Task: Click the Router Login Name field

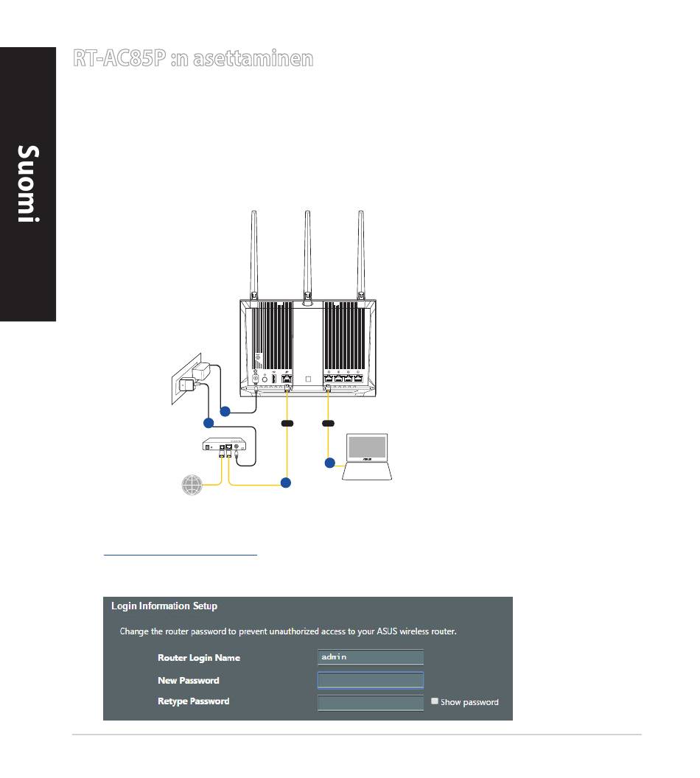Action: coord(370,657)
